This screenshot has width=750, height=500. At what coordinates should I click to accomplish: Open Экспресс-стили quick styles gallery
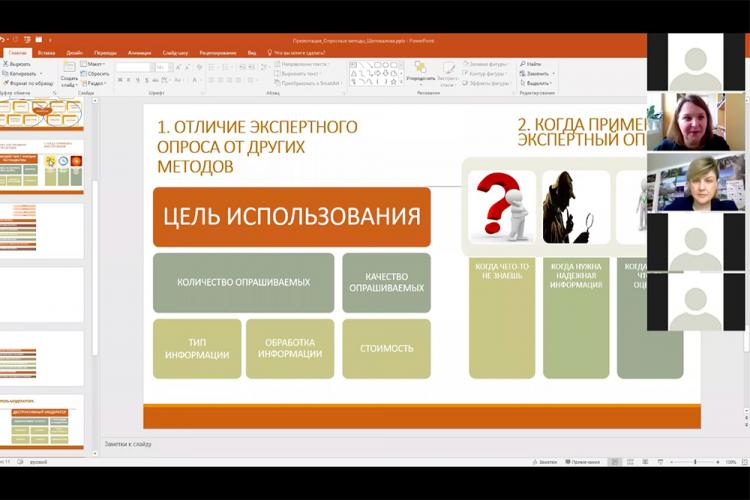(448, 75)
